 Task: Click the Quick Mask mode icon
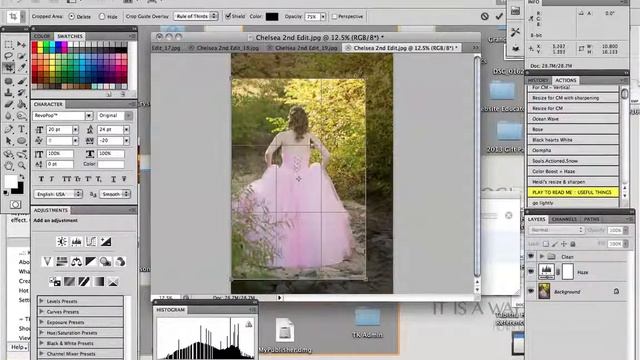coord(16,204)
